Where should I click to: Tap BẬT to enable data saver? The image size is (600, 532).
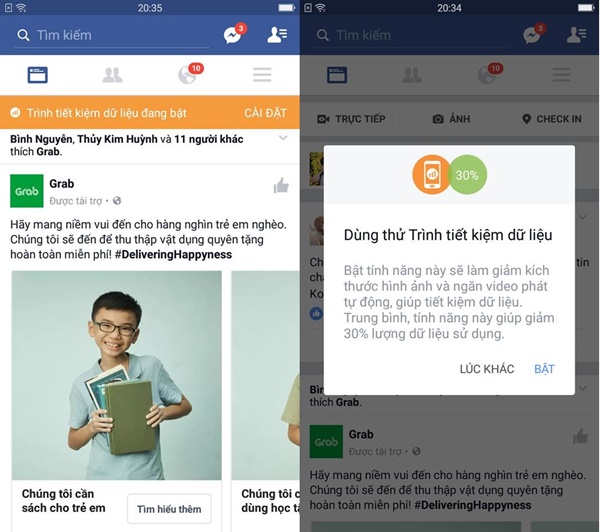pyautogui.click(x=544, y=369)
